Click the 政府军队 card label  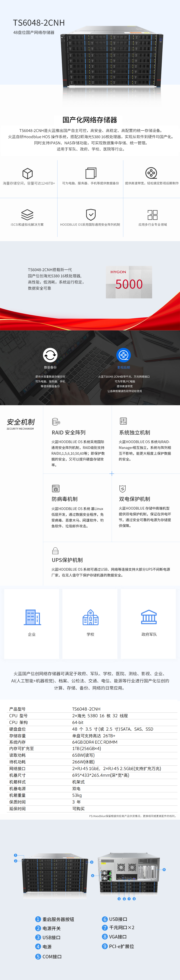(149, 634)
